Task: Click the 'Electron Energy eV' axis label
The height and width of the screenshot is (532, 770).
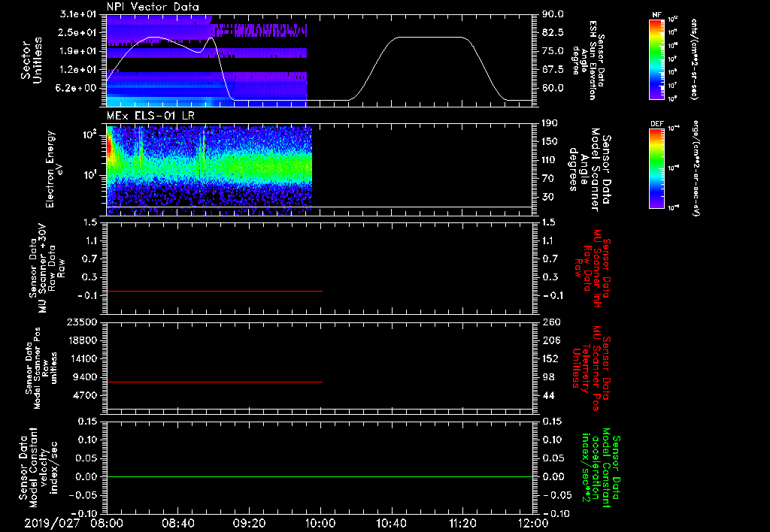Action: [54, 169]
